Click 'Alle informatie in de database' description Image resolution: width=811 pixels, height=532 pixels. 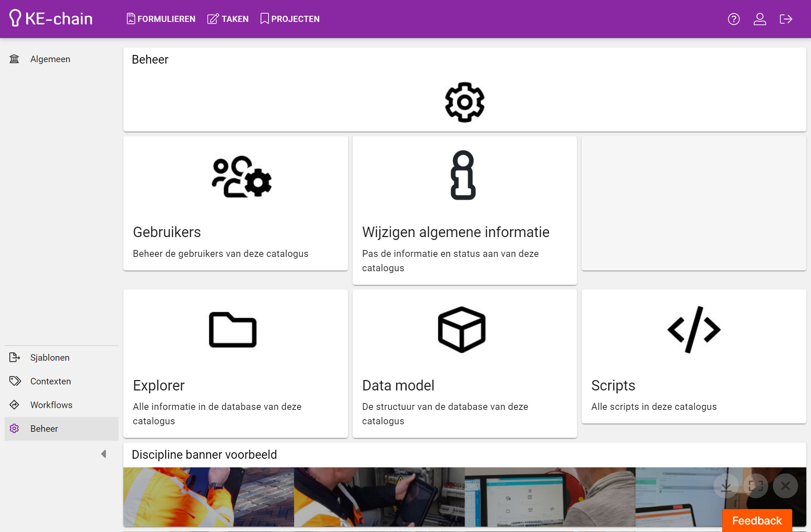coord(217,414)
